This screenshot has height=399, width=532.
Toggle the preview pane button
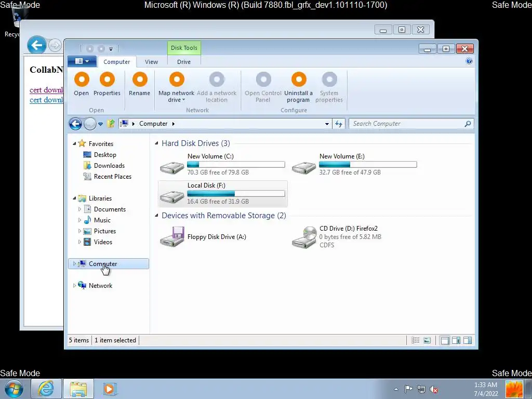click(468, 340)
